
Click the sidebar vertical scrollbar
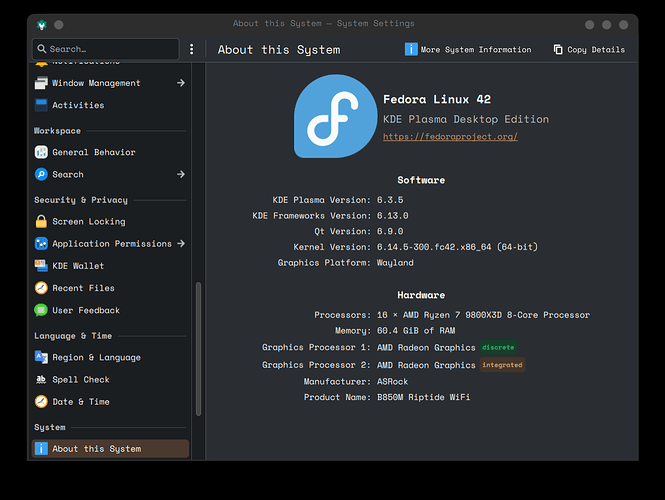[198, 349]
